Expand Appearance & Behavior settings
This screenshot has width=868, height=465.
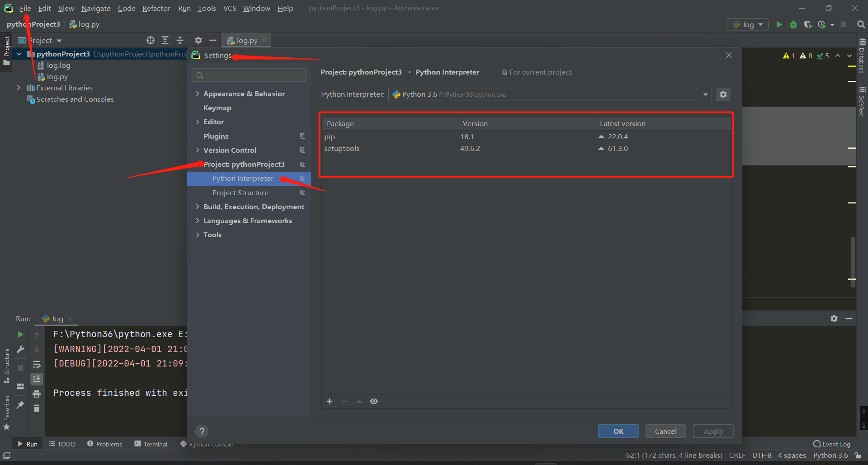tap(198, 94)
